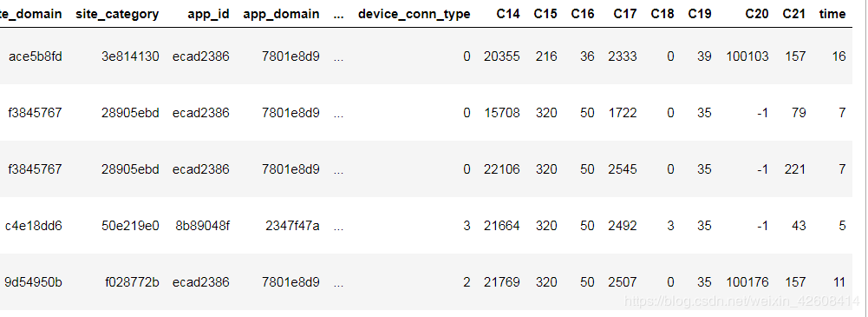
Task: Click the C20 value 100176
Action: pyautogui.click(x=747, y=282)
